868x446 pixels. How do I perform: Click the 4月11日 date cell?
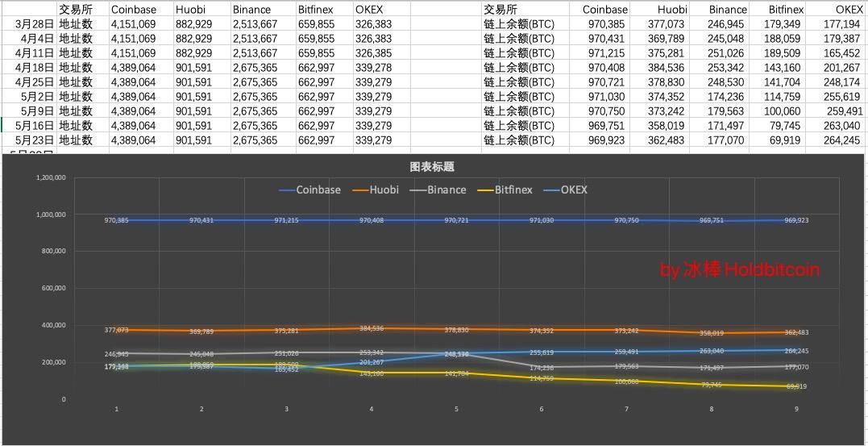click(x=29, y=53)
